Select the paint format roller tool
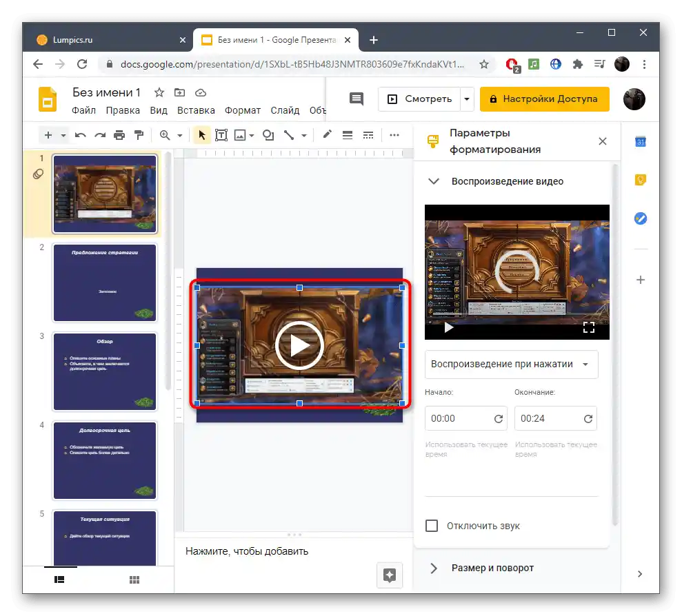The height and width of the screenshot is (616, 682). coord(139,136)
